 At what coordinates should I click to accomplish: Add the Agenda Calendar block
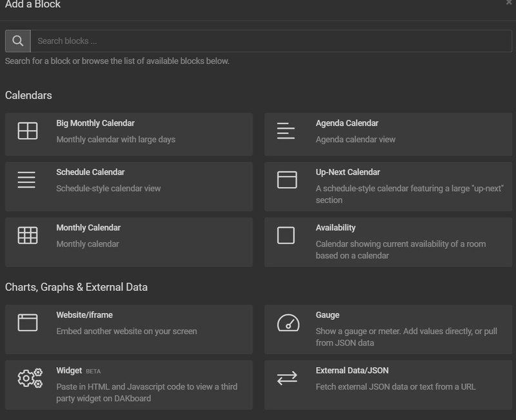tap(388, 134)
